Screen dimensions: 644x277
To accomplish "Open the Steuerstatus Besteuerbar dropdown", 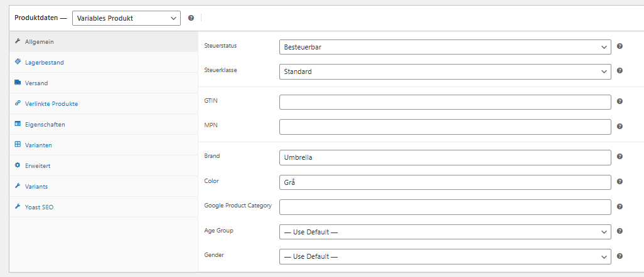I will pos(445,47).
